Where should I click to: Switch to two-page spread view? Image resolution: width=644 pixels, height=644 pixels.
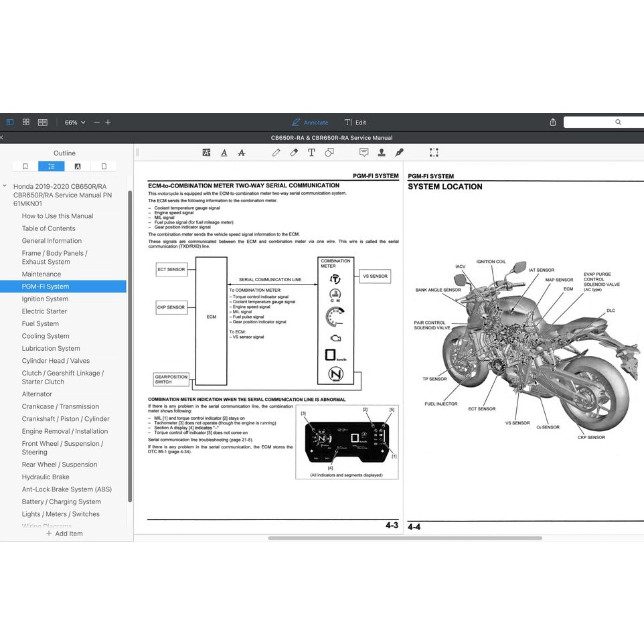(x=43, y=122)
